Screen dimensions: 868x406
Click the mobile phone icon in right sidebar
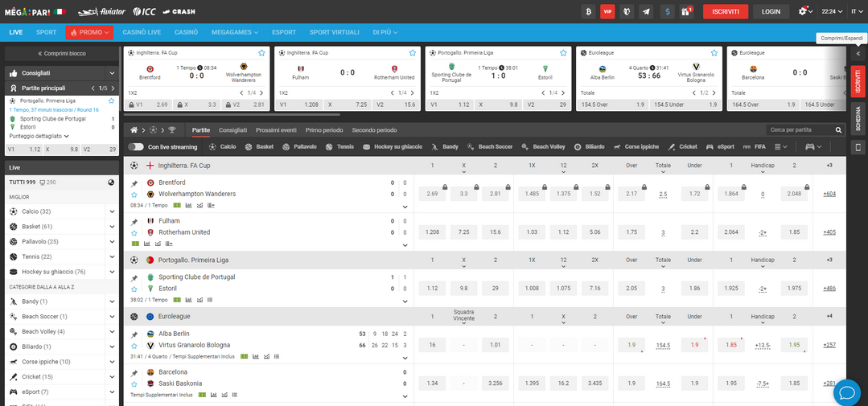[858, 147]
